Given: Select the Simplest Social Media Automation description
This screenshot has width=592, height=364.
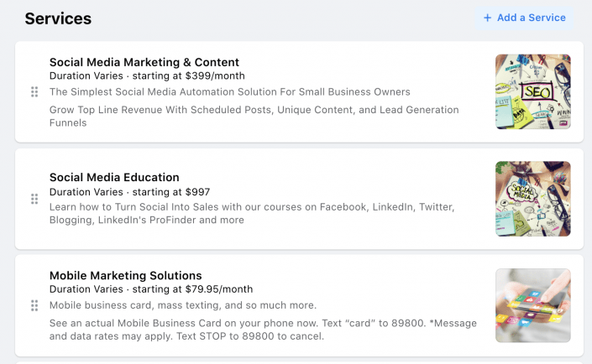Looking at the screenshot, I should pyautogui.click(x=229, y=92).
